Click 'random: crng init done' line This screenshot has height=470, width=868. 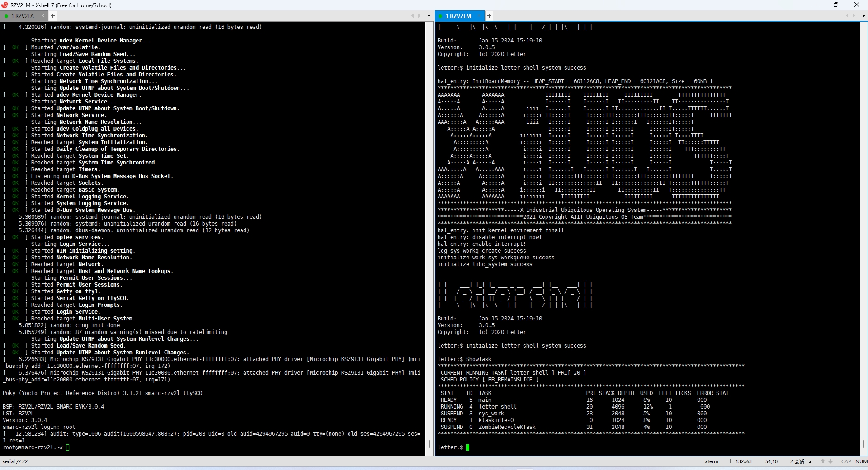pyautogui.click(x=61, y=325)
